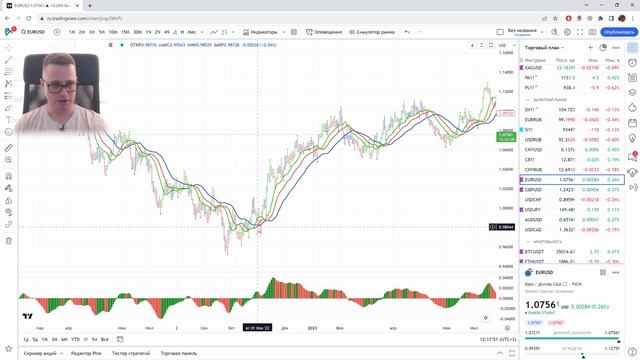Open the watchlist more options menu
Screen dimensions: 640x360
point(616,48)
